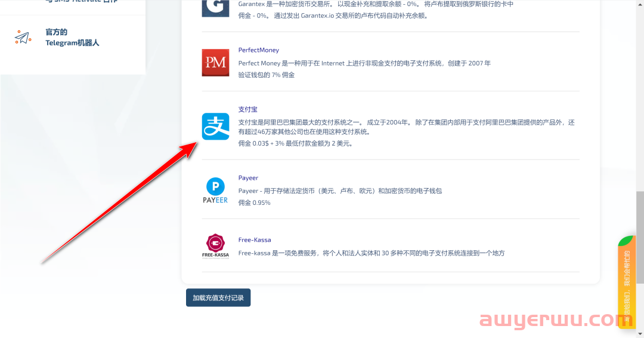Select the text 佣金 0.03$ + 3% 最低付款金额为 2 美元

[295, 143]
